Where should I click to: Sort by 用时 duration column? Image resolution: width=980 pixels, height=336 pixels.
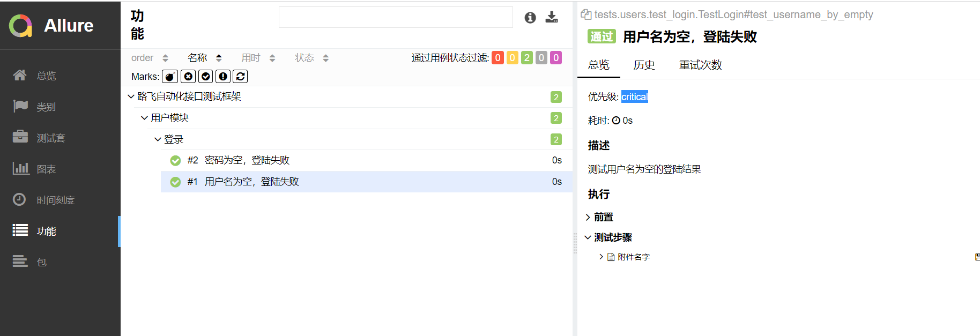(x=258, y=58)
